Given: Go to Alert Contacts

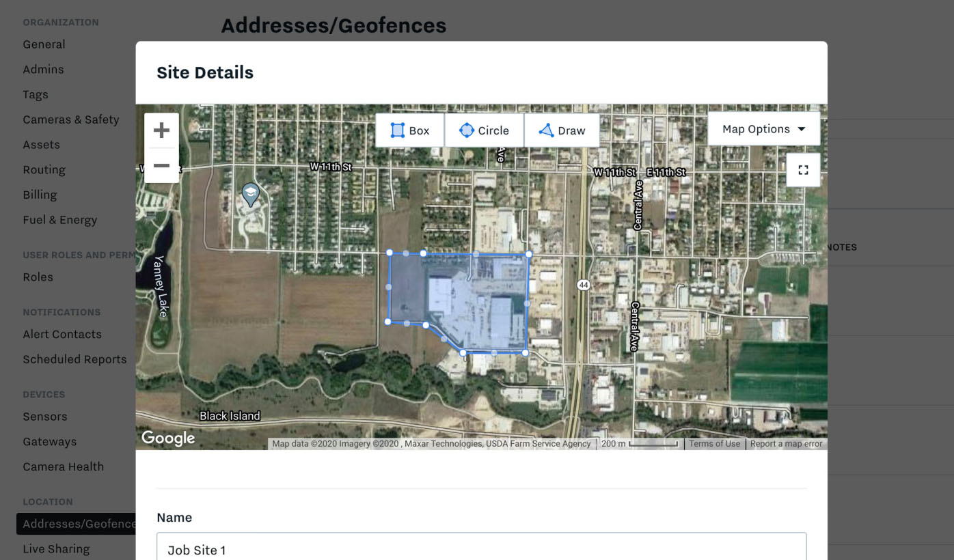Looking at the screenshot, I should pyautogui.click(x=62, y=335).
